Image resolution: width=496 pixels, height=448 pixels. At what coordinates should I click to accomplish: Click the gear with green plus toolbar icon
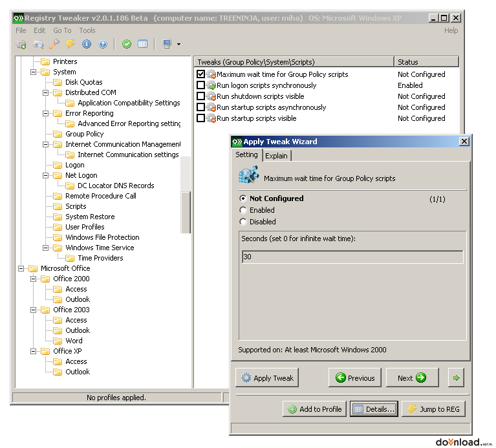point(21,44)
